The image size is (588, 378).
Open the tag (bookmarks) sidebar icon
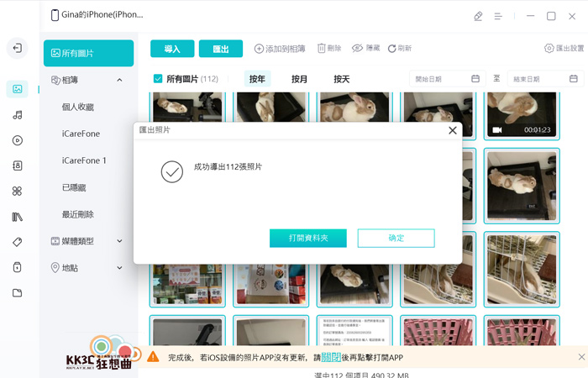coord(18,242)
